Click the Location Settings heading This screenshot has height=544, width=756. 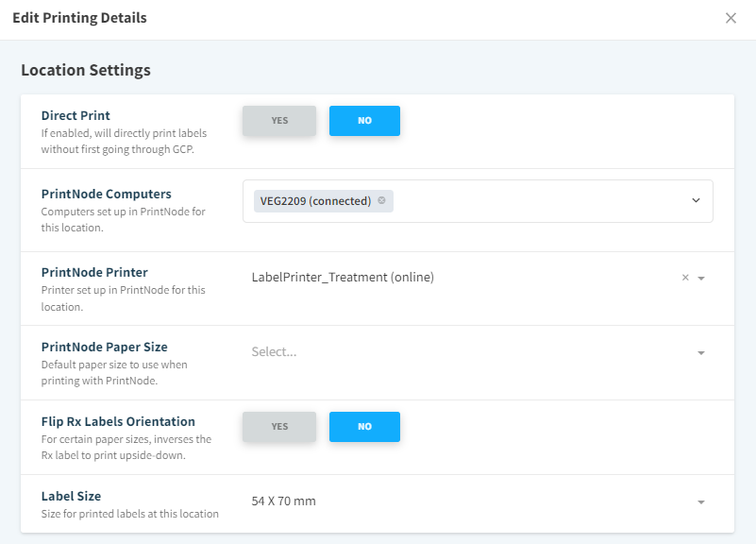pos(86,70)
